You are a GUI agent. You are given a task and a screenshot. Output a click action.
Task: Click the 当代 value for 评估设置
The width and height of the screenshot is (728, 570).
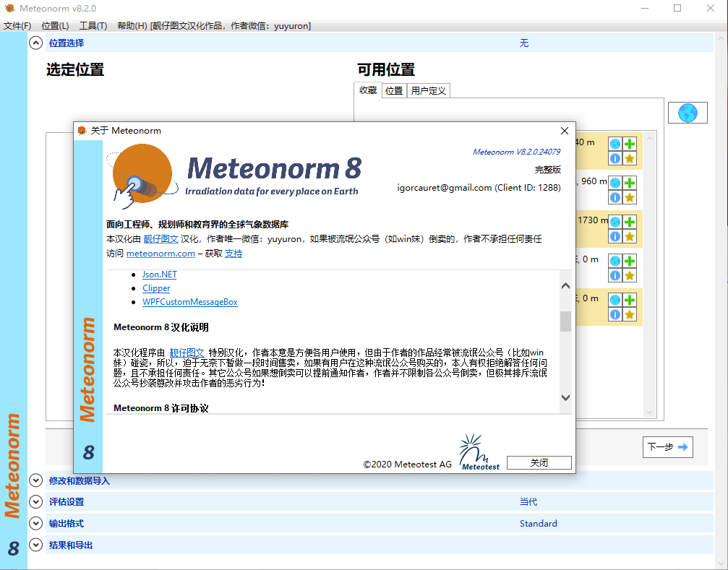coord(528,502)
